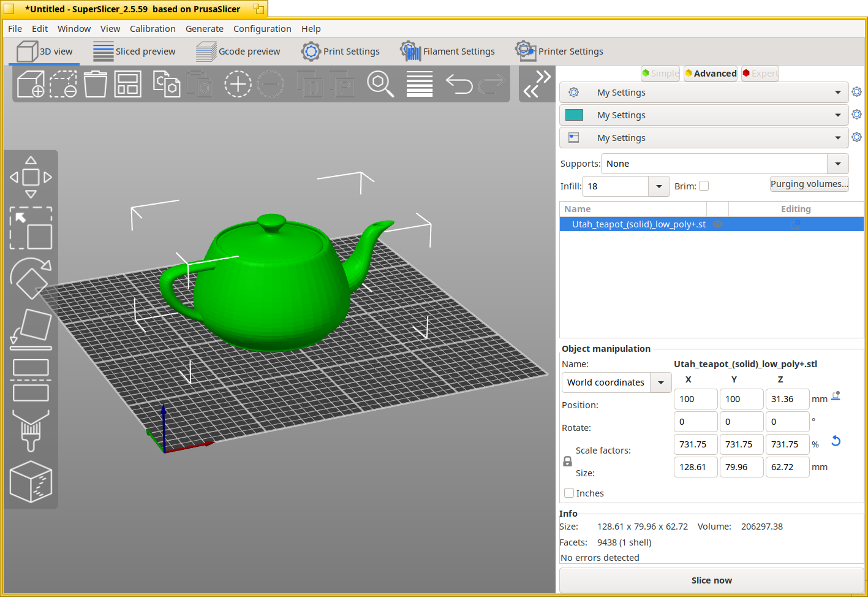Expand the Infill percentage dropdown arrow
The width and height of the screenshot is (868, 597).
point(659,186)
